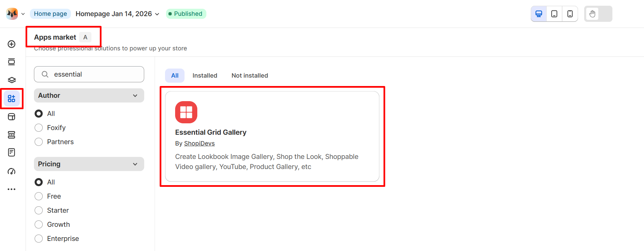The height and width of the screenshot is (251, 644).
Task: Switch to the Not installed tab
Action: pyautogui.click(x=249, y=76)
